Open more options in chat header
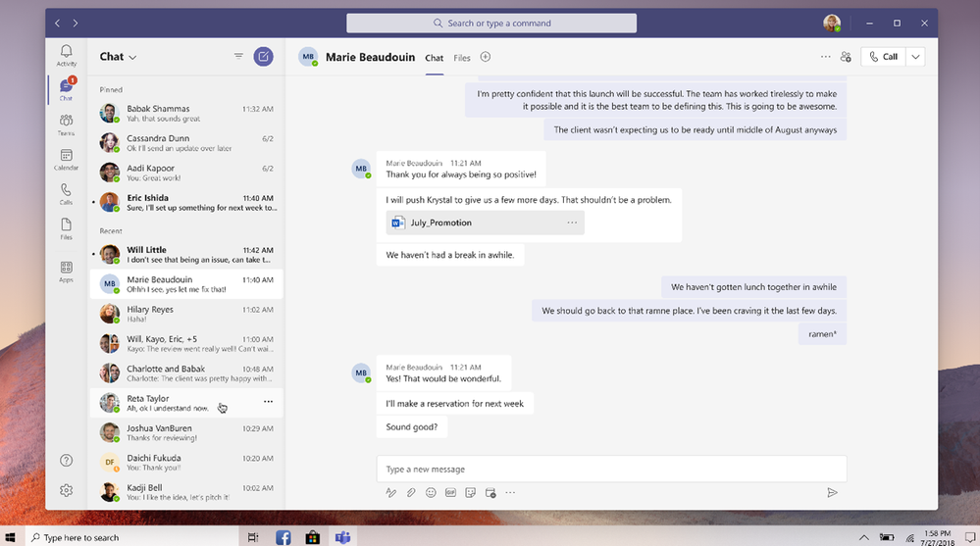 [x=826, y=57]
